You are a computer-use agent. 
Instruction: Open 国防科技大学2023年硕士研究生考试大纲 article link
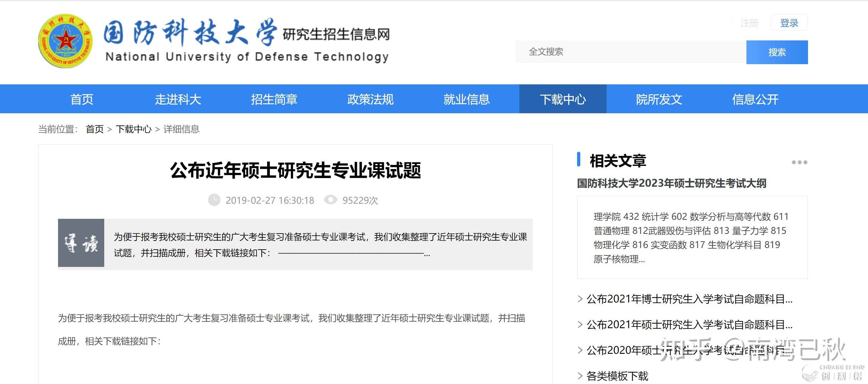pyautogui.click(x=672, y=183)
